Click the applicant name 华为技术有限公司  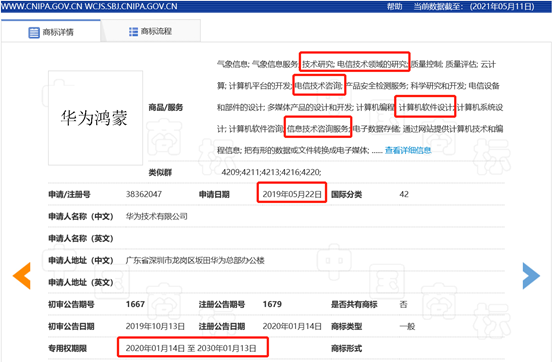[157, 216]
